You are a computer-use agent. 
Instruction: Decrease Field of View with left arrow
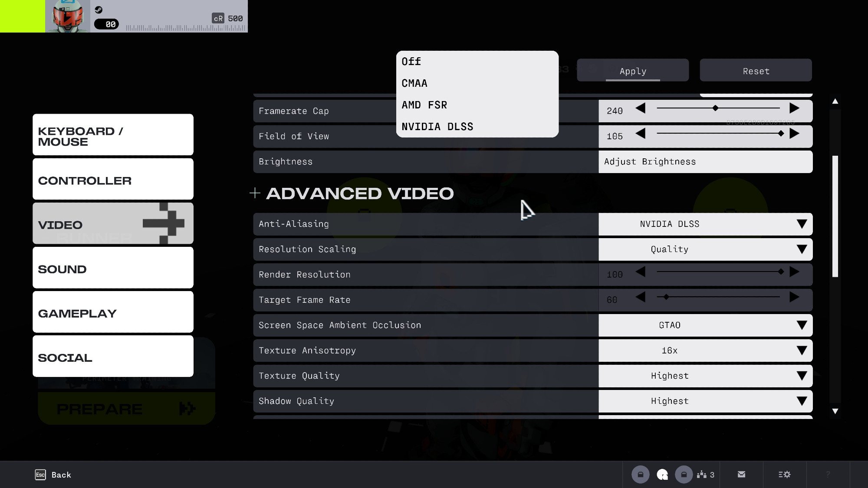pos(641,134)
